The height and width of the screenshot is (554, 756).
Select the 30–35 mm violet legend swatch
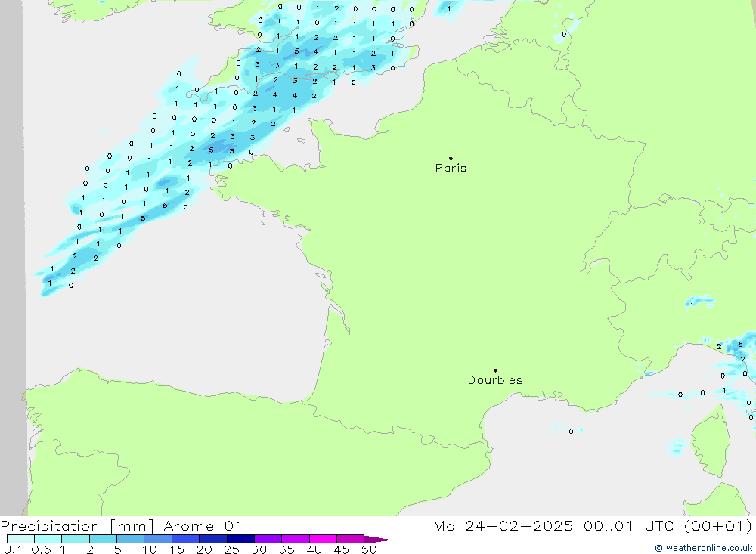point(268,539)
